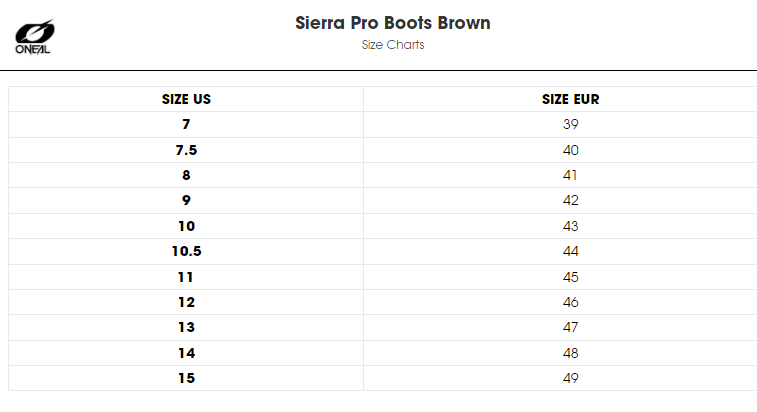The image size is (757, 412).
Task: Select the SIZE EUR column header
Action: pyautogui.click(x=570, y=99)
